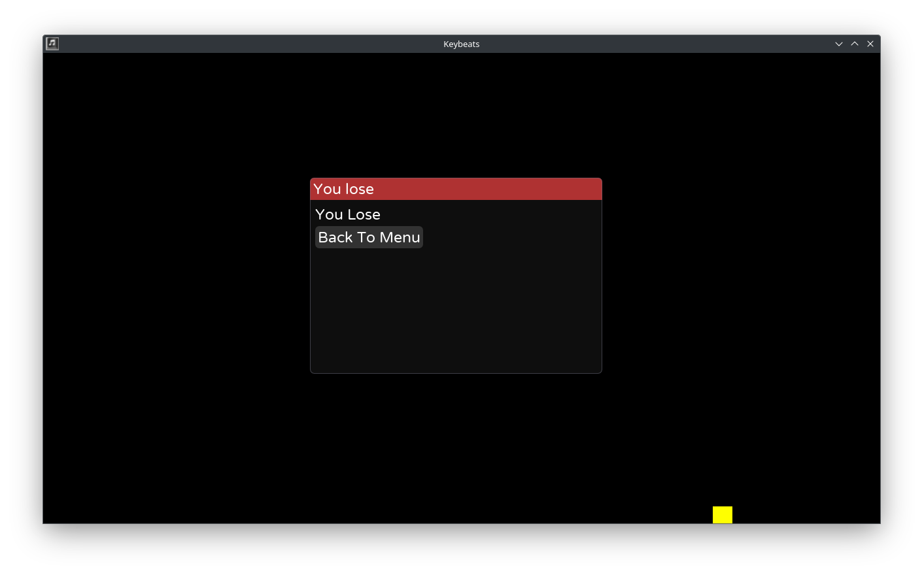Click the chevron-down window control
The width and height of the screenshot is (924, 575).
pyautogui.click(x=839, y=44)
